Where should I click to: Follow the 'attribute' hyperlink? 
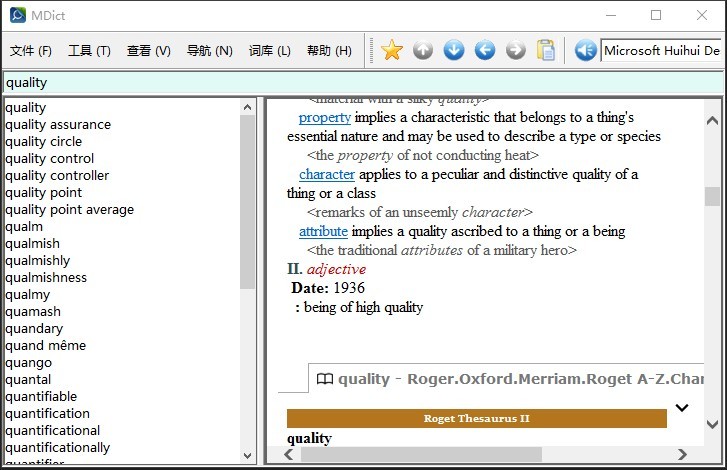[x=323, y=232]
